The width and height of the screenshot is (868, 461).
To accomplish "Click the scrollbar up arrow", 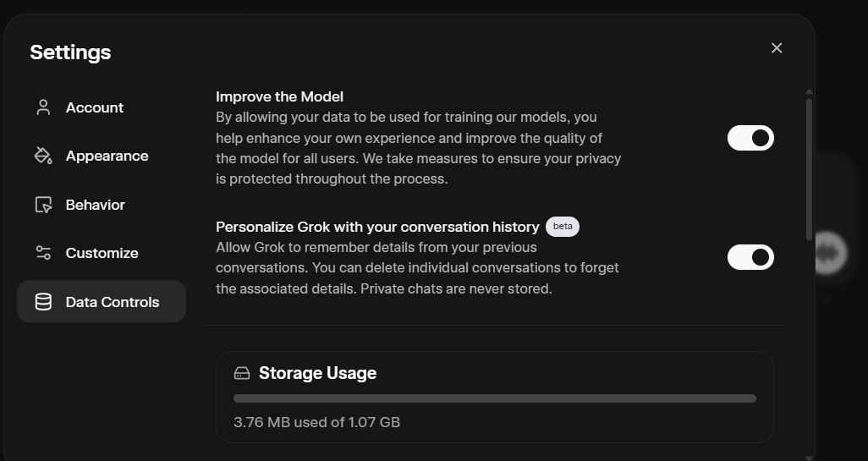I will 809,91.
